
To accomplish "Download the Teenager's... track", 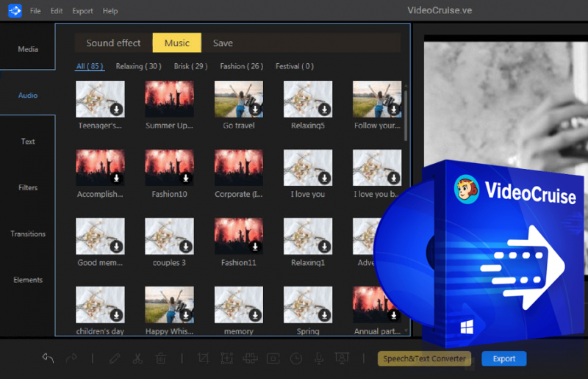I will (x=116, y=109).
